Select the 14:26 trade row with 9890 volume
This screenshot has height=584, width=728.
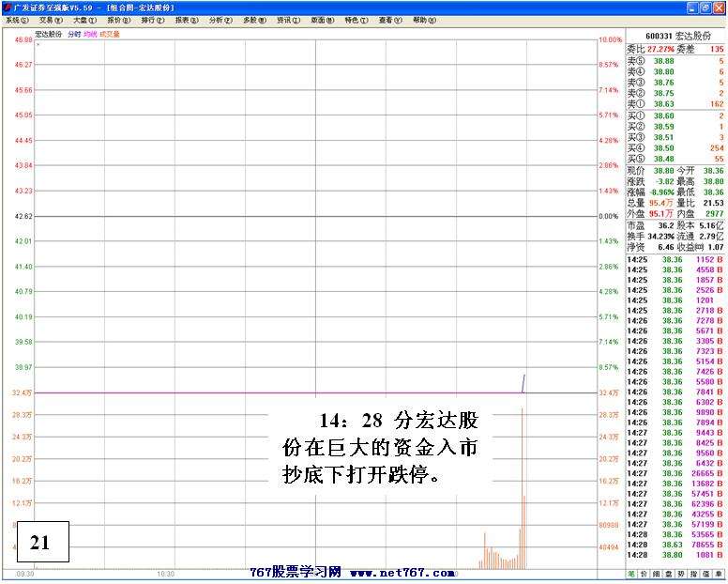pyautogui.click(x=675, y=412)
